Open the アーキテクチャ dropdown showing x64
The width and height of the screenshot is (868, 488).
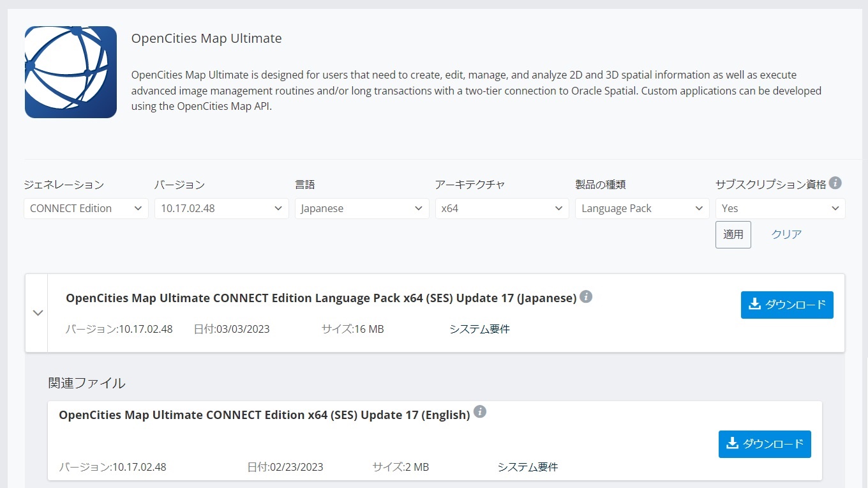pyautogui.click(x=502, y=208)
